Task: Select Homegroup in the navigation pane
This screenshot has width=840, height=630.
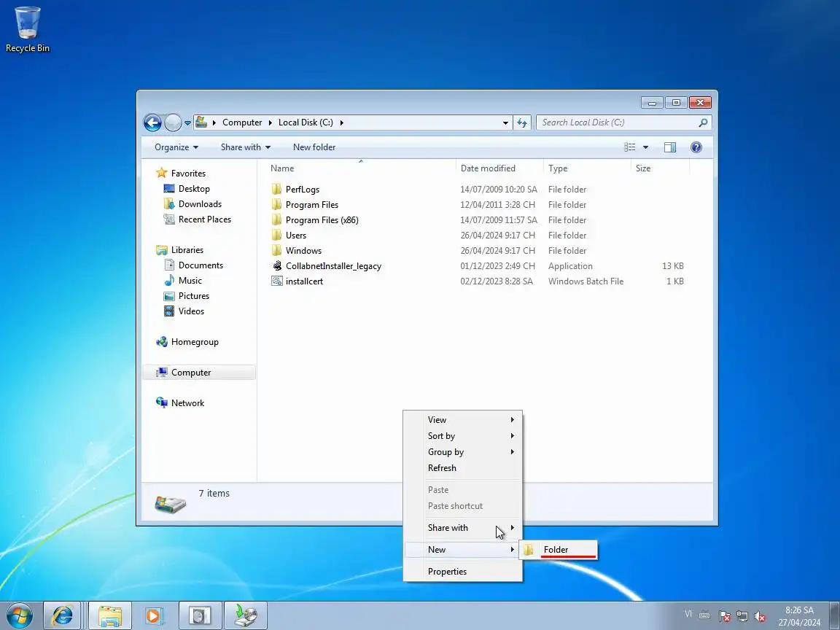Action: [x=195, y=342]
